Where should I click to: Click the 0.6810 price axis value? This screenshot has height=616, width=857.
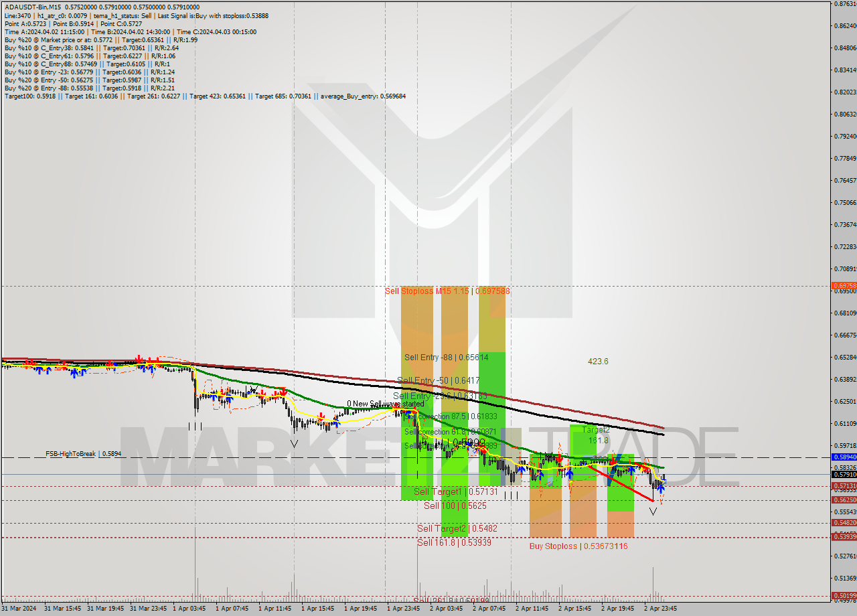844,313
